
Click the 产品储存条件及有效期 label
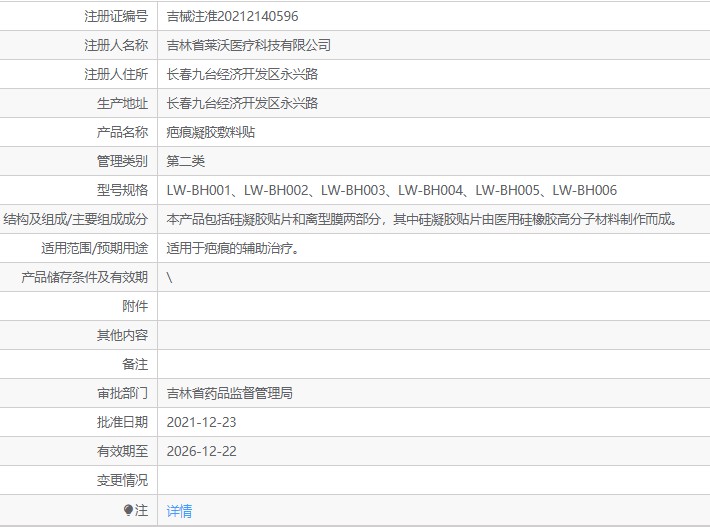85,277
